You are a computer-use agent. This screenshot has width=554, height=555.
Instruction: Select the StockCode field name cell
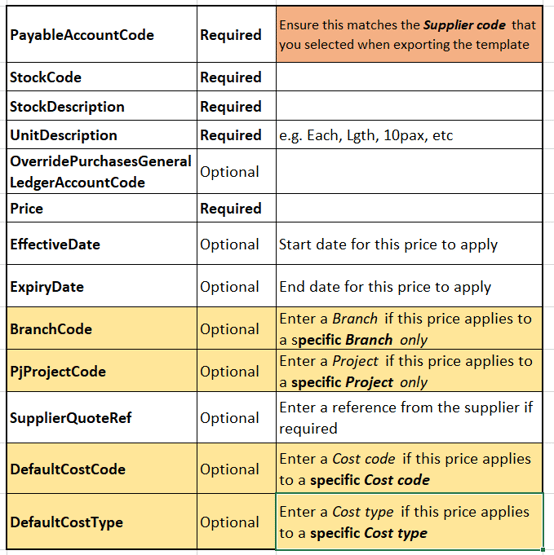(x=102, y=77)
